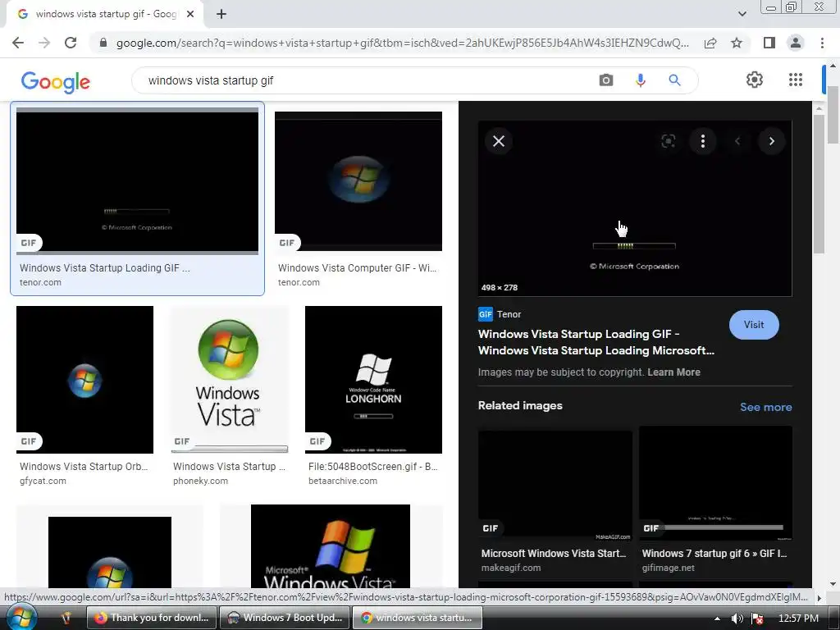Viewport: 840px width, 630px height.
Task: Click the Visit button
Action: [x=754, y=325]
